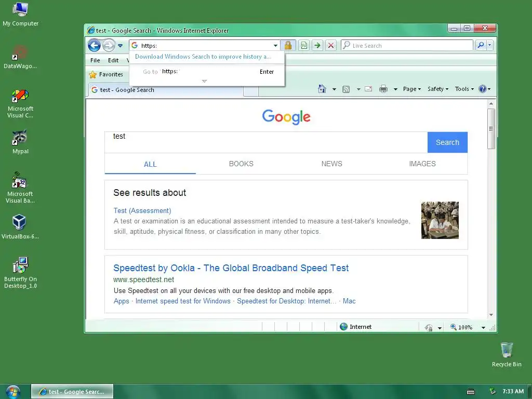Screen dimensions: 532x399
Task: Open the Test (Assessment) link
Action: [x=142, y=211]
